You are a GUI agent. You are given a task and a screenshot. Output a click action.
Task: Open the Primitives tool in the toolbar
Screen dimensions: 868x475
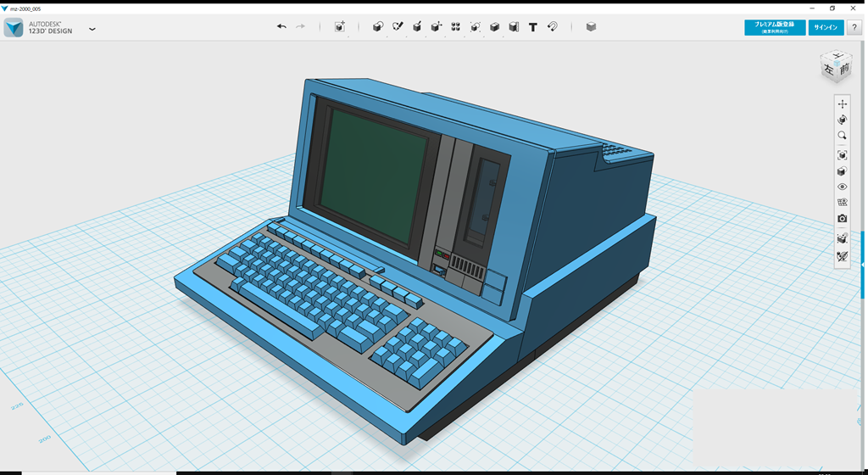tap(378, 27)
